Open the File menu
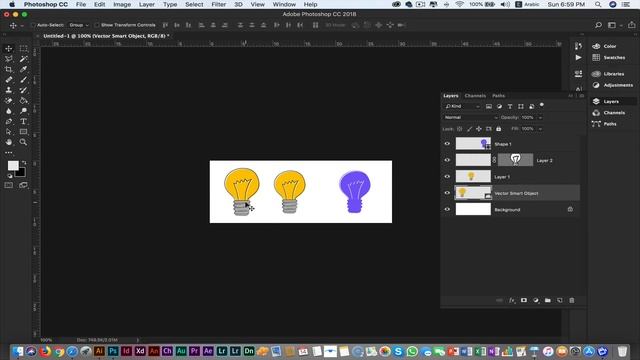 pos(81,4)
